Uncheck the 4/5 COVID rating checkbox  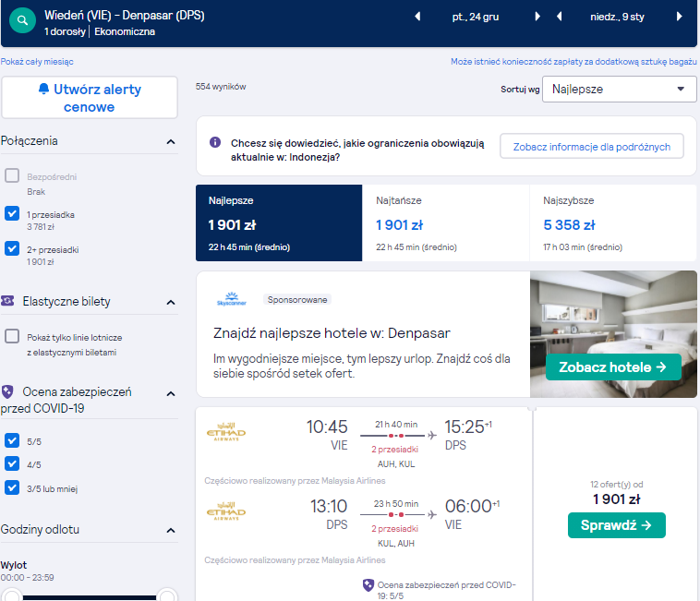pos(12,463)
